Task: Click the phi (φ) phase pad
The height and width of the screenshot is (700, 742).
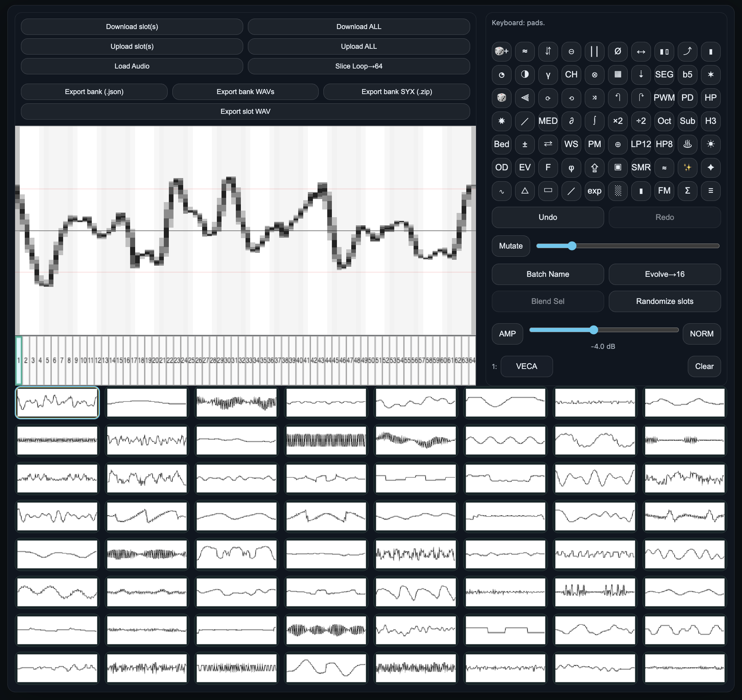Action: point(571,168)
